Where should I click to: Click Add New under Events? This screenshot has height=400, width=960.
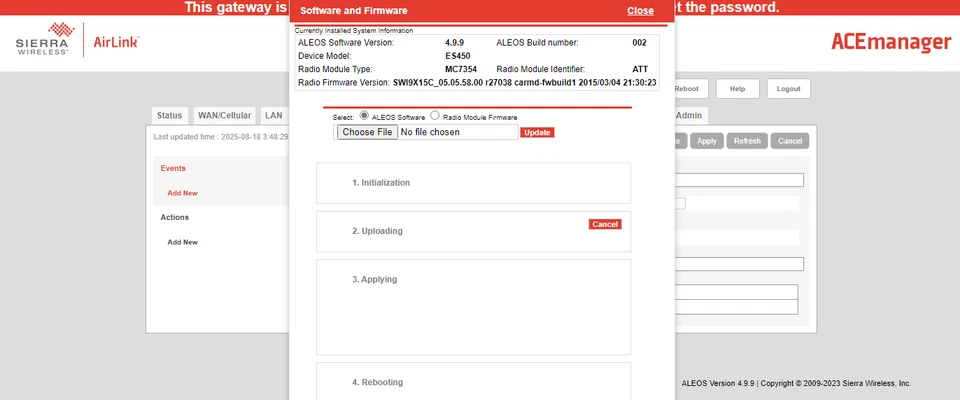coord(182,193)
